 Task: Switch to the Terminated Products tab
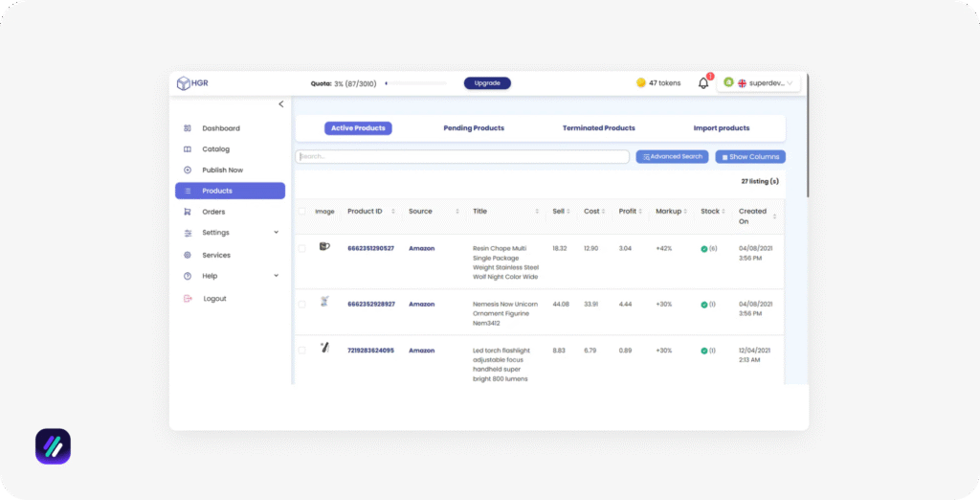tap(598, 128)
